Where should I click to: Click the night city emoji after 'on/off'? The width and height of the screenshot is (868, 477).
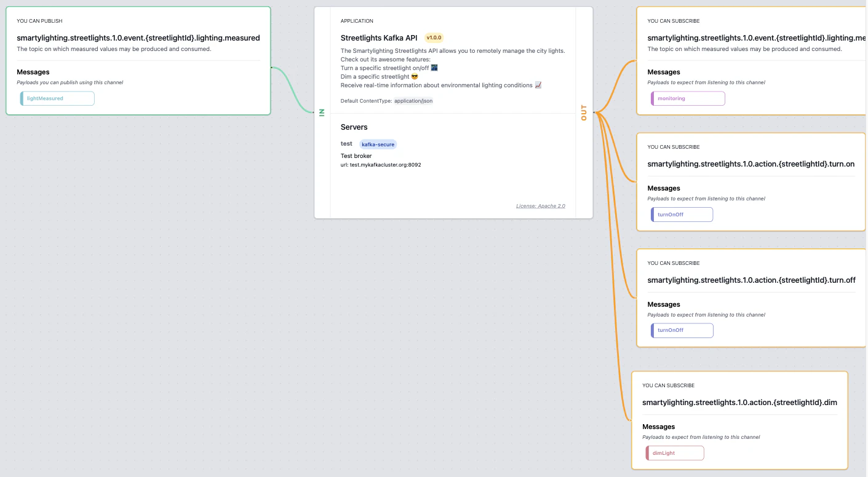434,68
